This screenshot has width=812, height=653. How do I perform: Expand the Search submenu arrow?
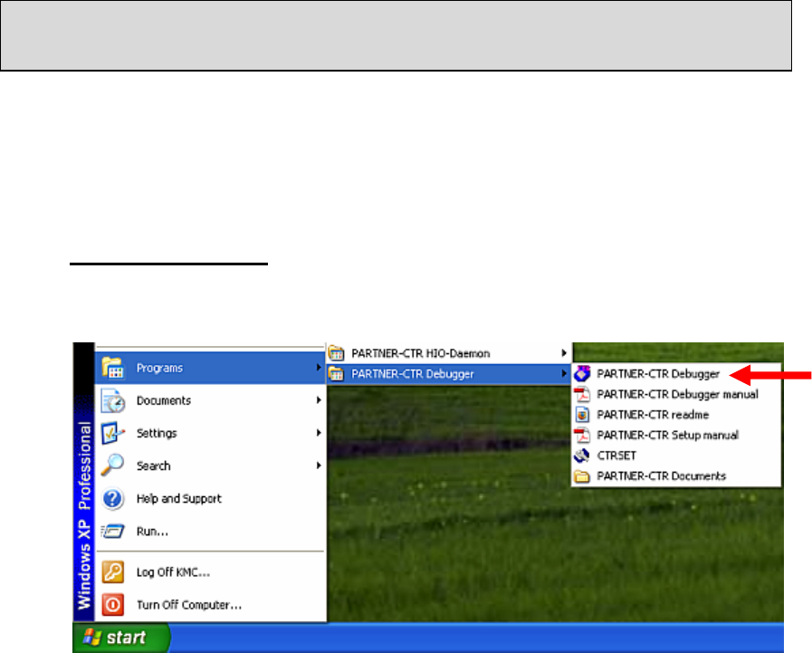319,466
